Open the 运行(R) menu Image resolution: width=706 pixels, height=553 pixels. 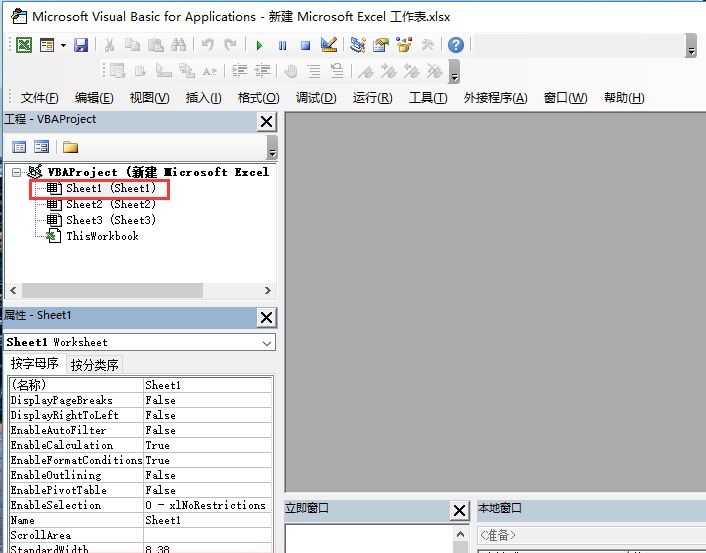click(x=372, y=98)
